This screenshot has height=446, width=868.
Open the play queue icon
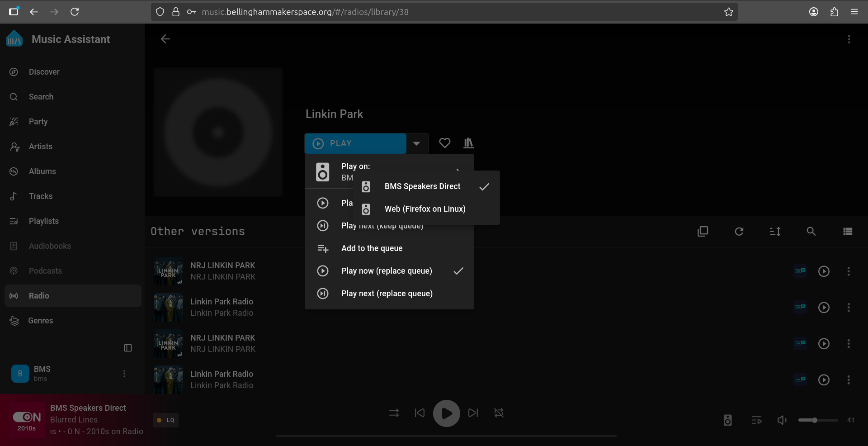(x=756, y=420)
